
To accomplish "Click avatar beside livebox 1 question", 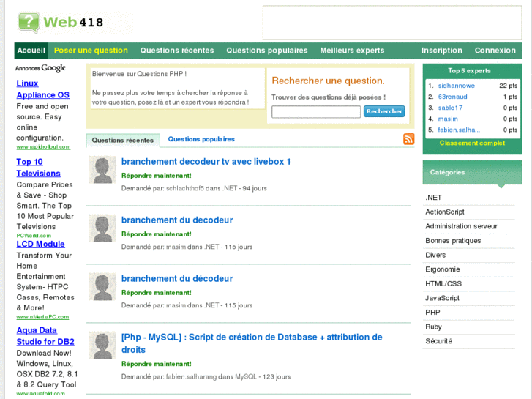I will pos(102,170).
